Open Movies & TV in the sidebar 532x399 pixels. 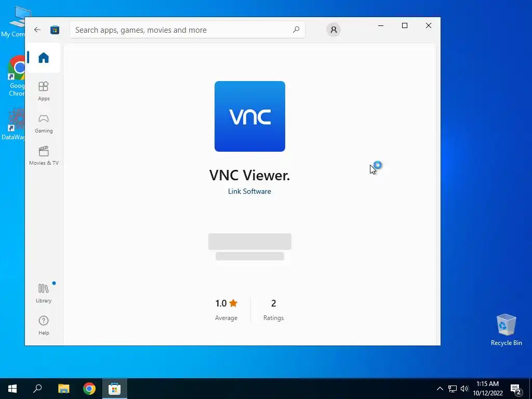(44, 156)
